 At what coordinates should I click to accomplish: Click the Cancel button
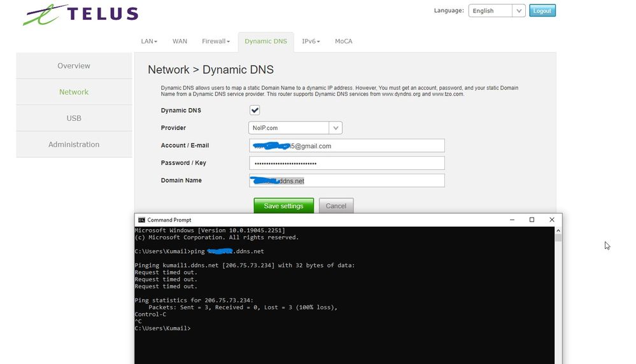point(336,206)
